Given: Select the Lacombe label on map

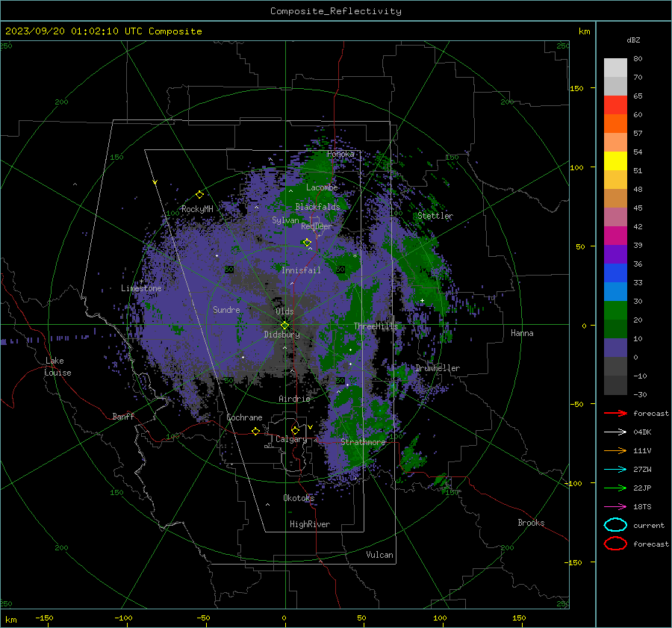Looking at the screenshot, I should (322, 187).
